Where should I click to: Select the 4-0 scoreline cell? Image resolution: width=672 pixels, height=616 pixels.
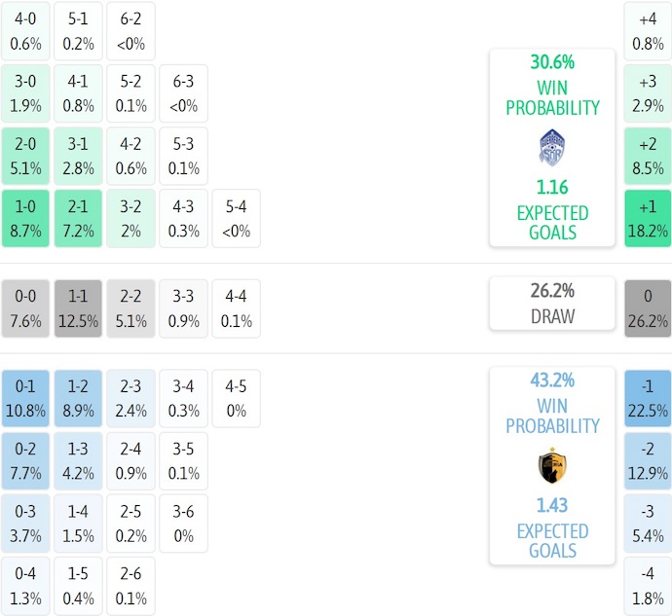25,31
